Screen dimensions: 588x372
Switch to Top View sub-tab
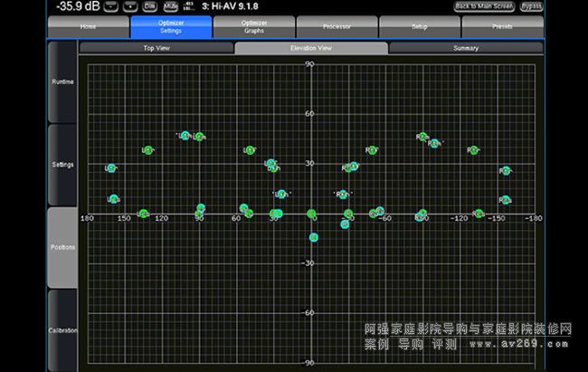(x=156, y=48)
